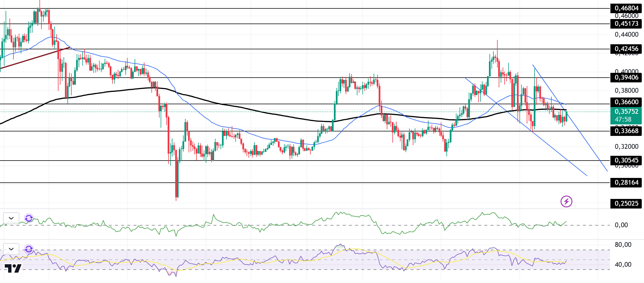Click the 80,00 RSI axis value
644x283 pixels.
click(x=623, y=245)
